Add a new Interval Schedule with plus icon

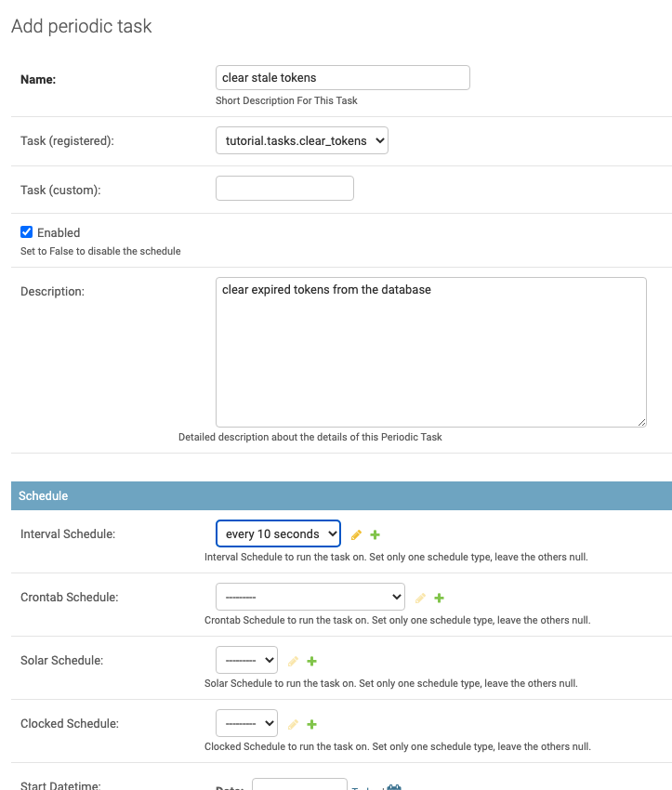click(x=376, y=535)
